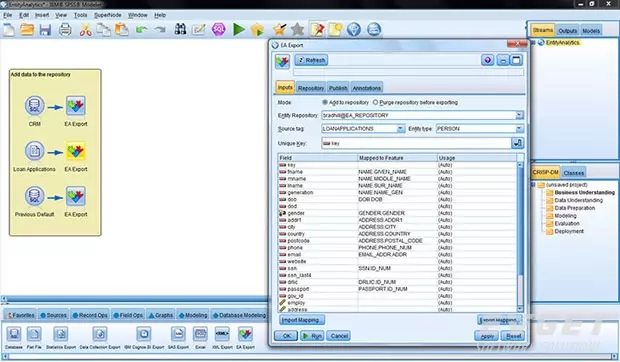The height and width of the screenshot is (362, 620).
Task: Select Purge repository before exporting option
Action: [375, 102]
